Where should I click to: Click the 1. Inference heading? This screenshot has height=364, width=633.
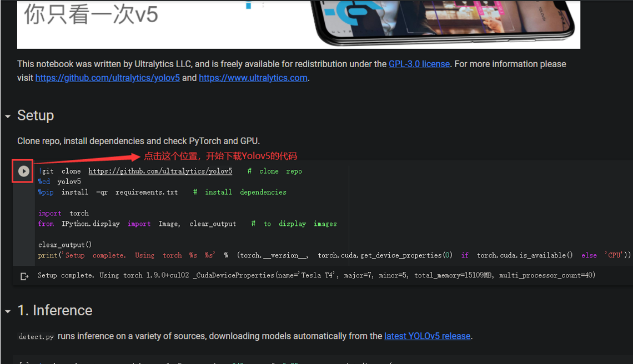(x=55, y=310)
